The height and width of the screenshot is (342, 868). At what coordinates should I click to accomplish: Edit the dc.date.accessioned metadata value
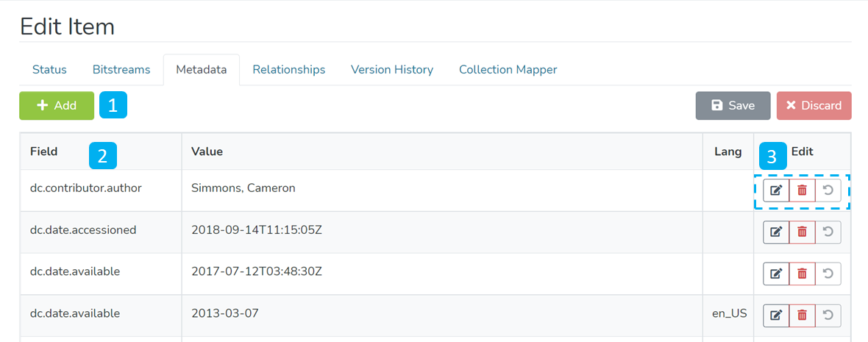click(775, 232)
